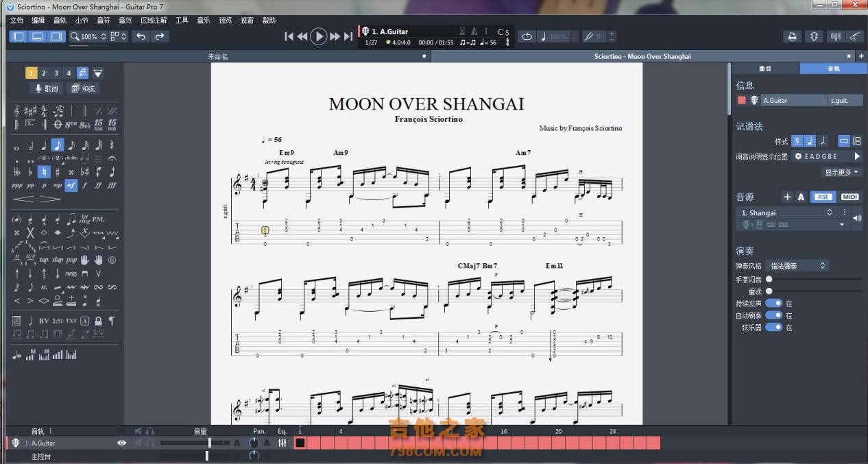Choose the ppp dynamic marking
The width and height of the screenshot is (868, 464).
point(17,185)
